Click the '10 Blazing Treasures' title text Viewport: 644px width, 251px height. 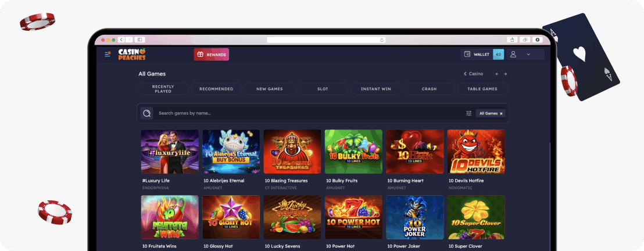point(286,181)
